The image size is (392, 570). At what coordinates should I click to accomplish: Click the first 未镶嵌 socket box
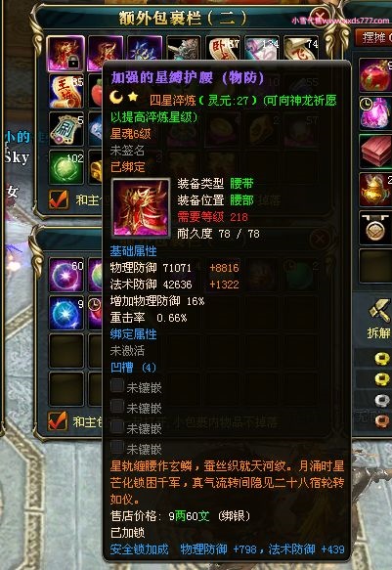[x=117, y=385]
